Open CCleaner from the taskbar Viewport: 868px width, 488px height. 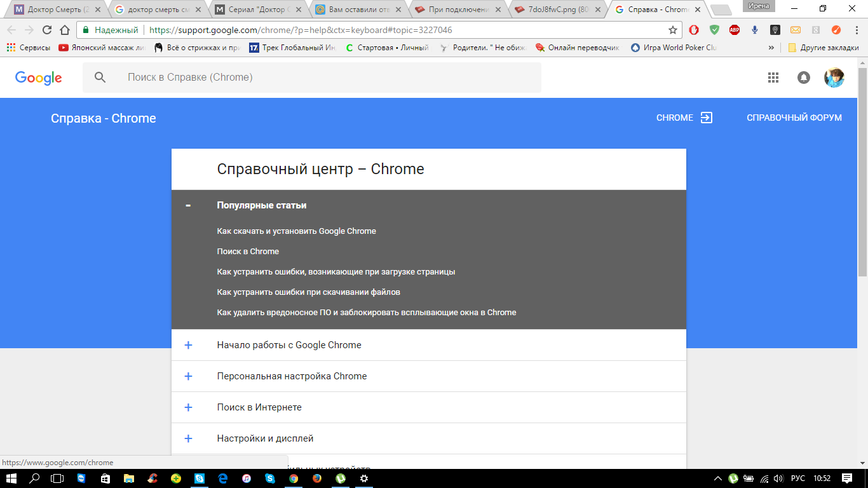point(152,478)
